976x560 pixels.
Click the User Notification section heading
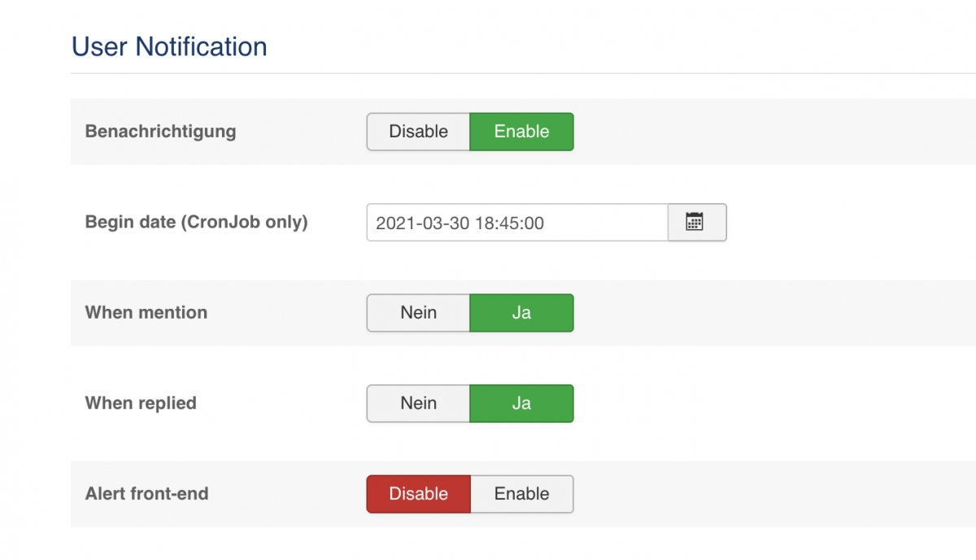[x=169, y=46]
